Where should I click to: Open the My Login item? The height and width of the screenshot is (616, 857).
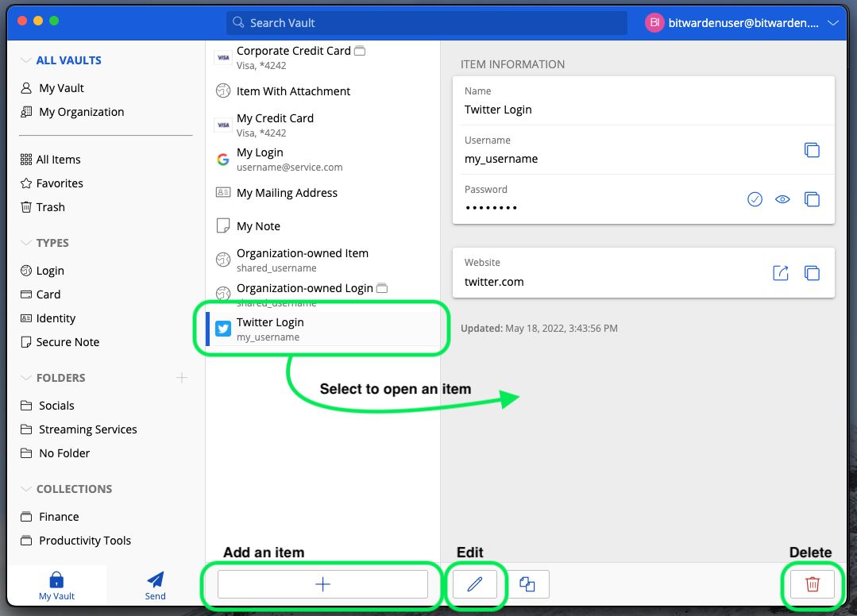pos(323,160)
